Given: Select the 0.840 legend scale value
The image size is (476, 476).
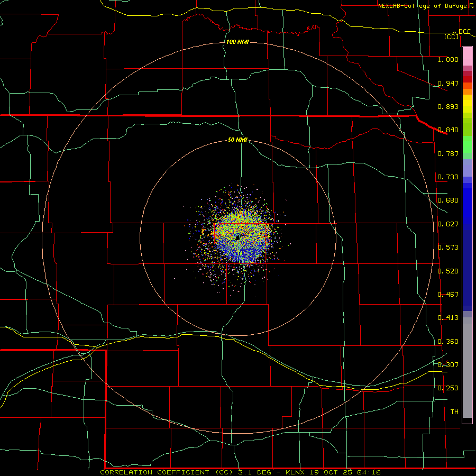Looking at the screenshot, I should click(448, 130).
